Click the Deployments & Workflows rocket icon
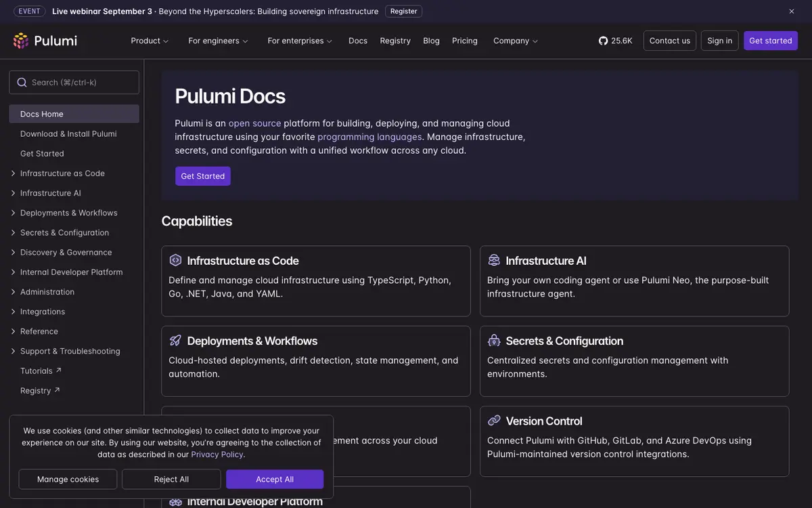Viewport: 812px width, 508px height. click(x=175, y=341)
